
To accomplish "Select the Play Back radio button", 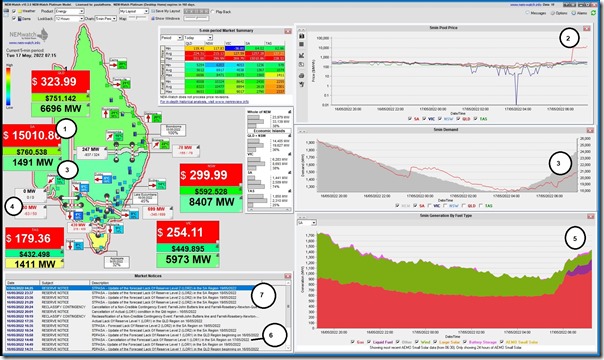I will pyautogui.click(x=213, y=12).
